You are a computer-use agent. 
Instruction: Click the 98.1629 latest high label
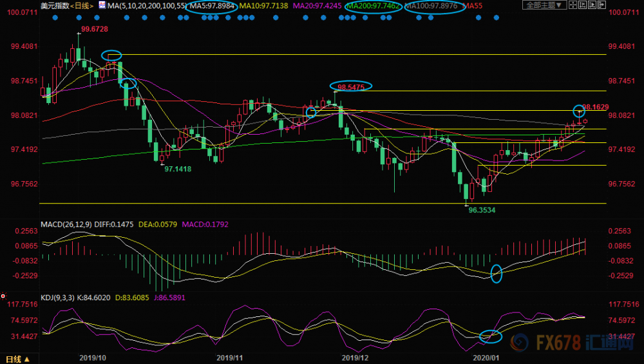click(x=596, y=107)
